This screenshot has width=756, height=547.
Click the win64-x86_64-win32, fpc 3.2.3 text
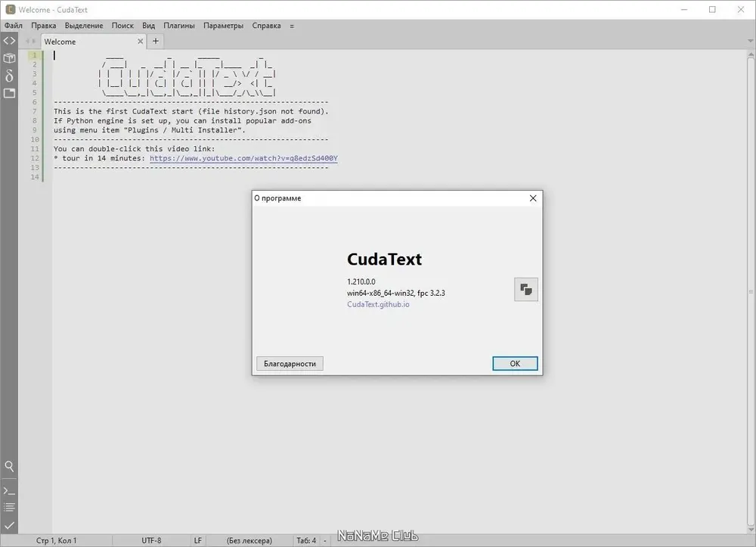coord(396,293)
